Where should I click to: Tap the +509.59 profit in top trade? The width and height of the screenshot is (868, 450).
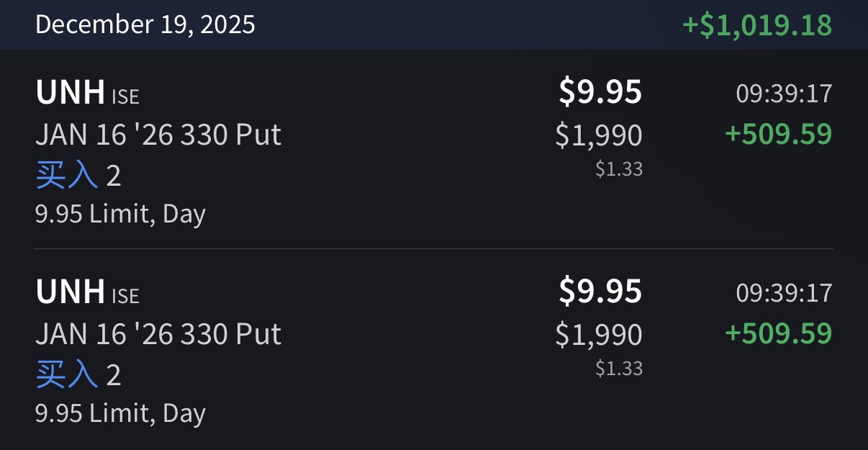pos(778,134)
